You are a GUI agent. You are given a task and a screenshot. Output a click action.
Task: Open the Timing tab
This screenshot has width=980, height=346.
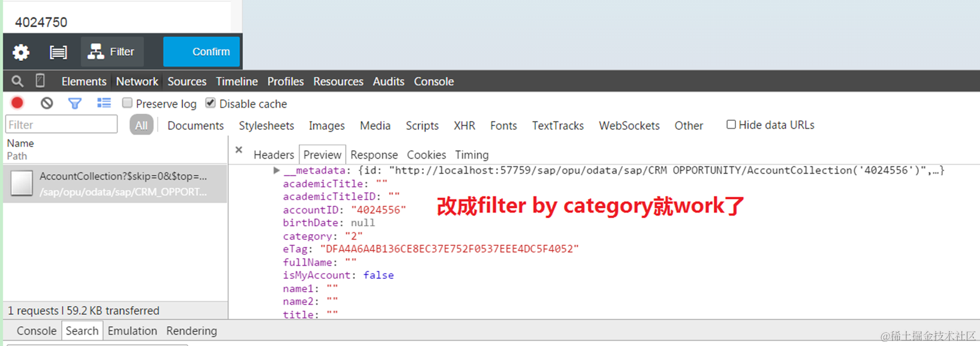472,154
